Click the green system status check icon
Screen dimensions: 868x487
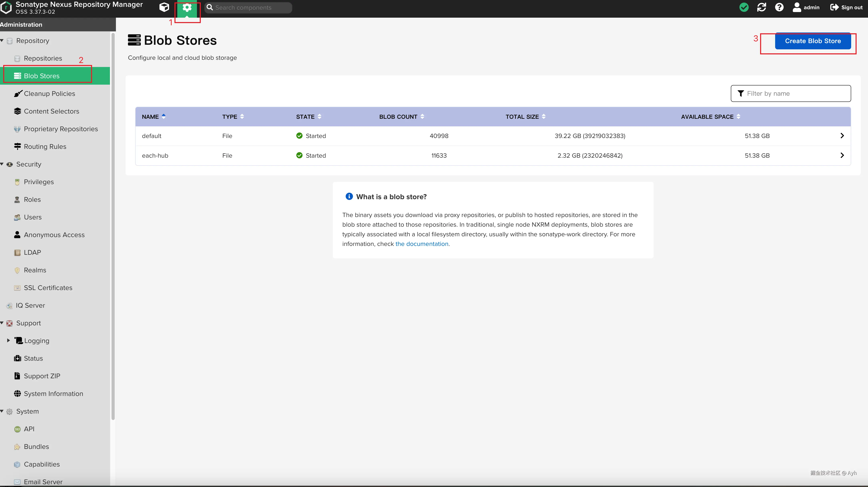click(x=744, y=7)
